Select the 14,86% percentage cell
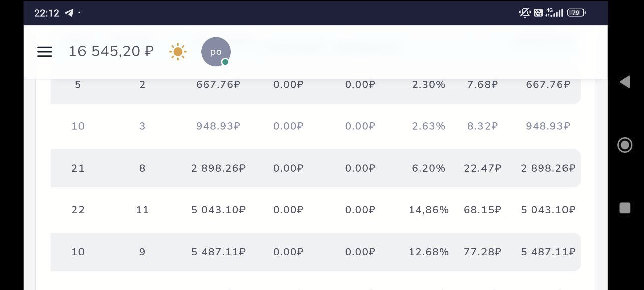 click(428, 210)
